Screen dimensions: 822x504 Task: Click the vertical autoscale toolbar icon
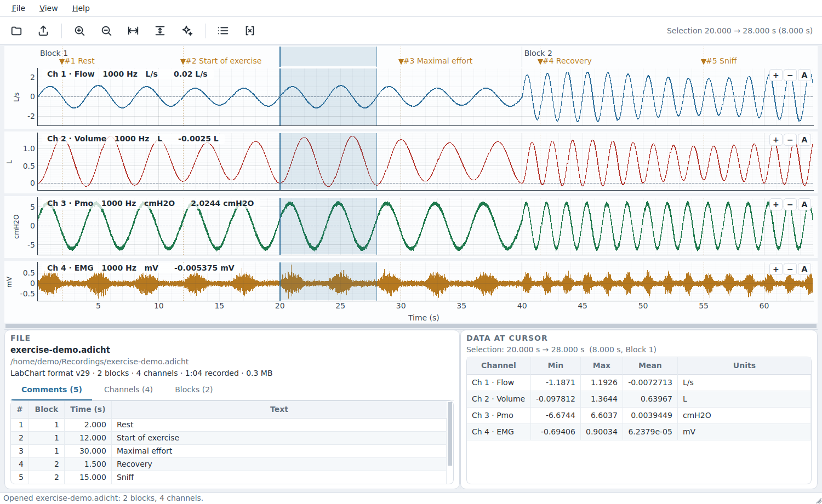coord(160,31)
